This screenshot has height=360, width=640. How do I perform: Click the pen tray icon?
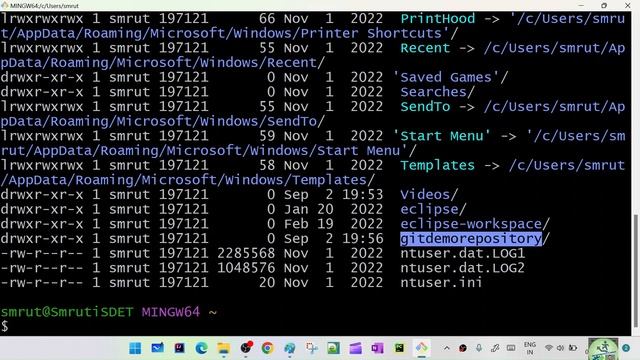coord(495,348)
